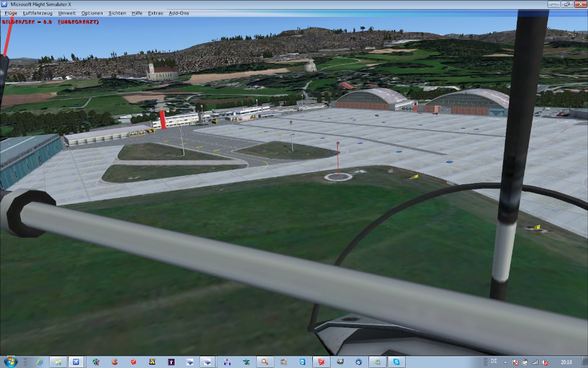Click the muted volume tray icon
588x368 pixels.
click(x=545, y=362)
